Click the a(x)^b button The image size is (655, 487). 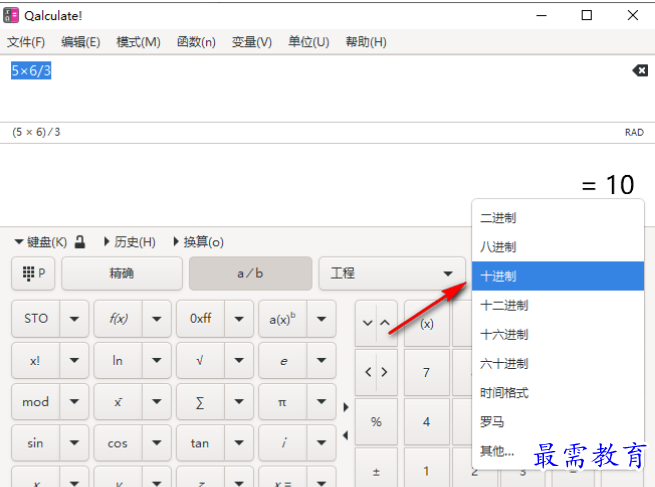(283, 319)
